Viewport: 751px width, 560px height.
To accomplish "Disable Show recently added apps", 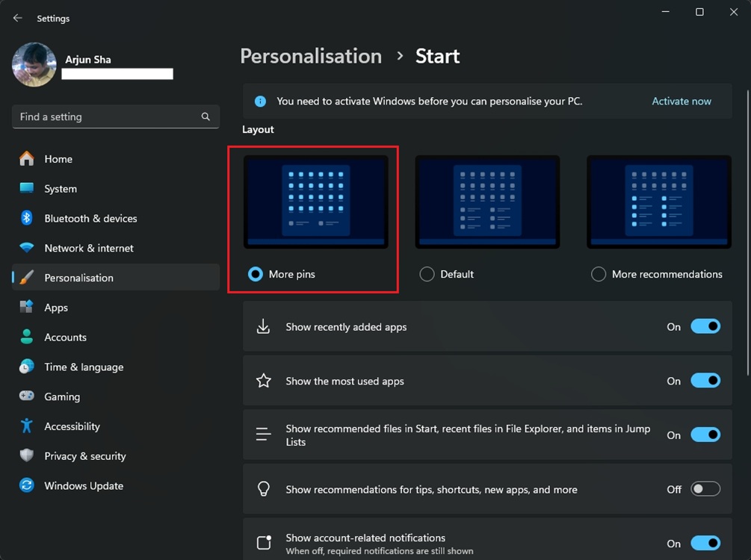I will point(705,326).
